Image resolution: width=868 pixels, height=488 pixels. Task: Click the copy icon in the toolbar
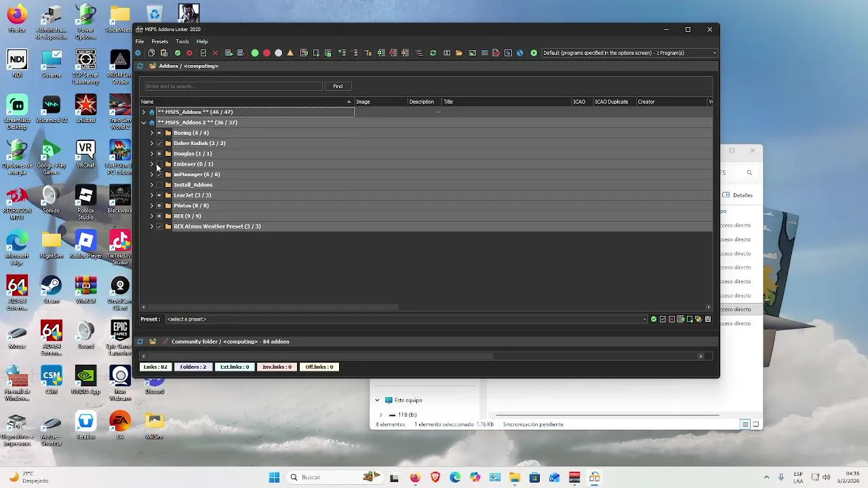point(151,53)
